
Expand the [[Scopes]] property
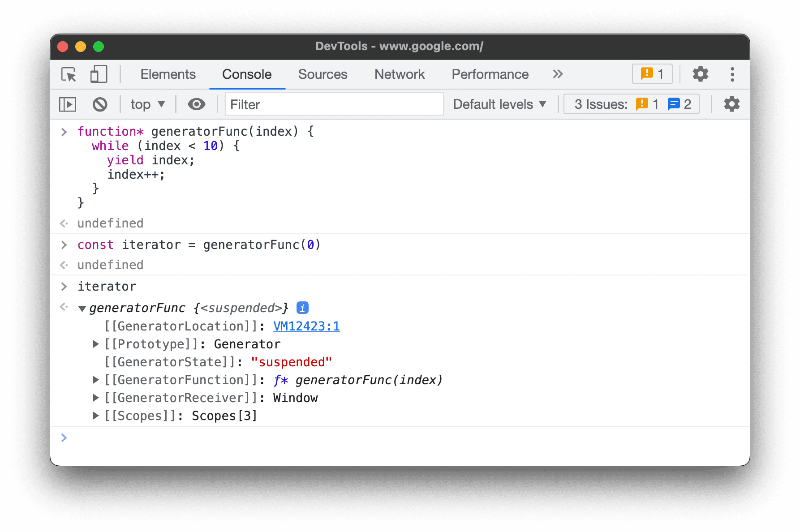click(x=95, y=415)
